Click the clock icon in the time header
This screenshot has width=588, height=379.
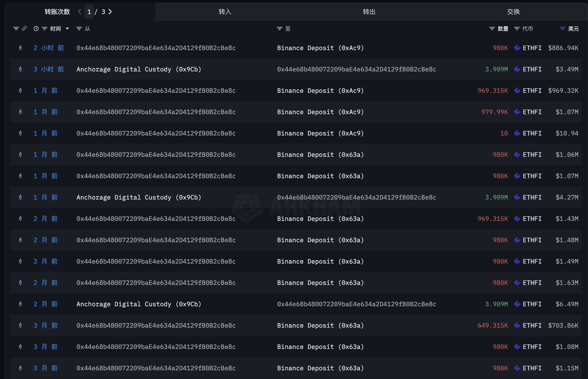(36, 29)
